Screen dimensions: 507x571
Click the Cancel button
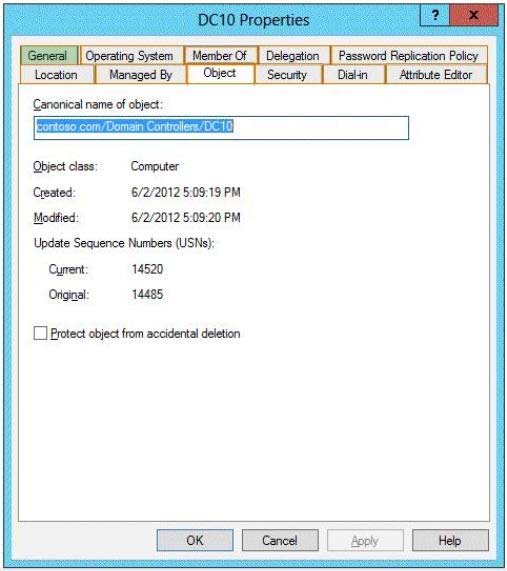point(280,540)
